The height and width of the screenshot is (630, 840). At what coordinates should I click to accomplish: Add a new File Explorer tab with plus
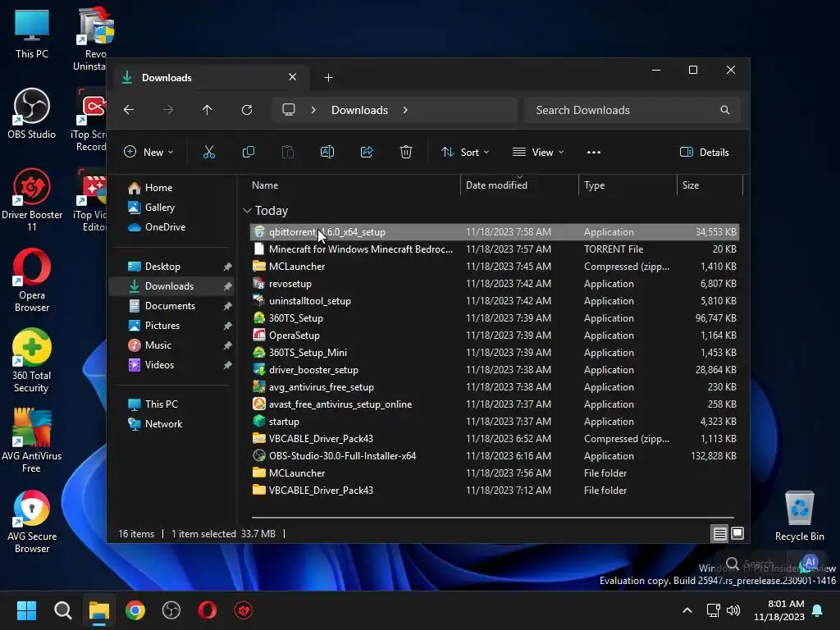click(x=328, y=78)
